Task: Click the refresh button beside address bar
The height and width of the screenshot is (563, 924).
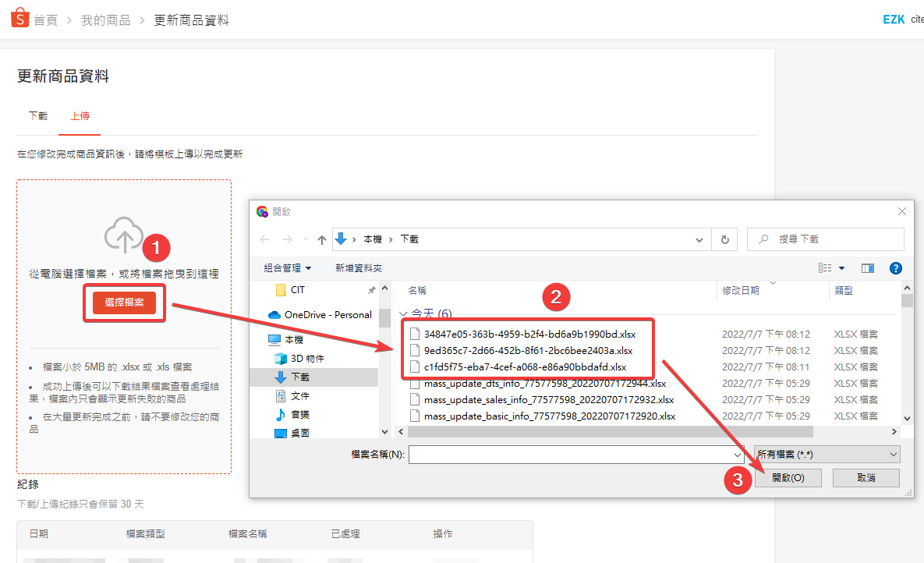Action: click(x=725, y=239)
